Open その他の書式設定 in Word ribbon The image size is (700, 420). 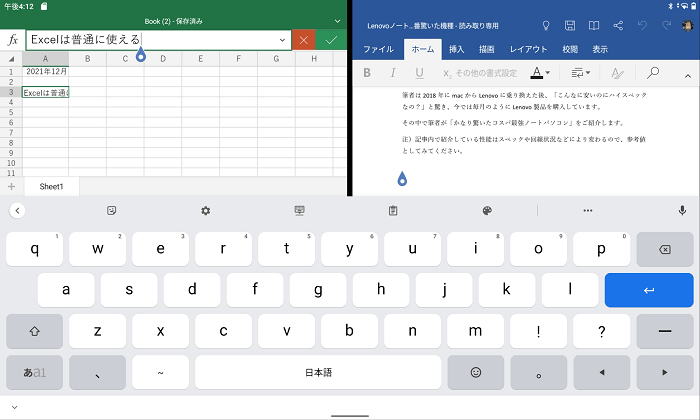click(x=480, y=73)
